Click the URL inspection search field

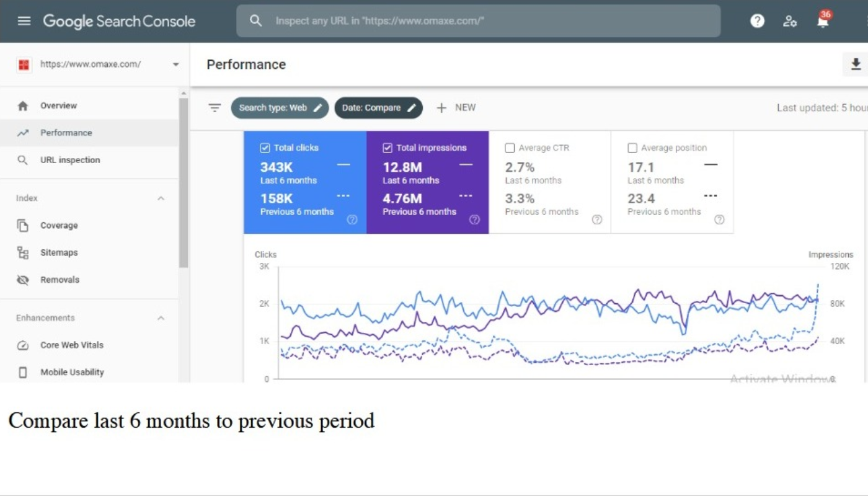tap(477, 21)
